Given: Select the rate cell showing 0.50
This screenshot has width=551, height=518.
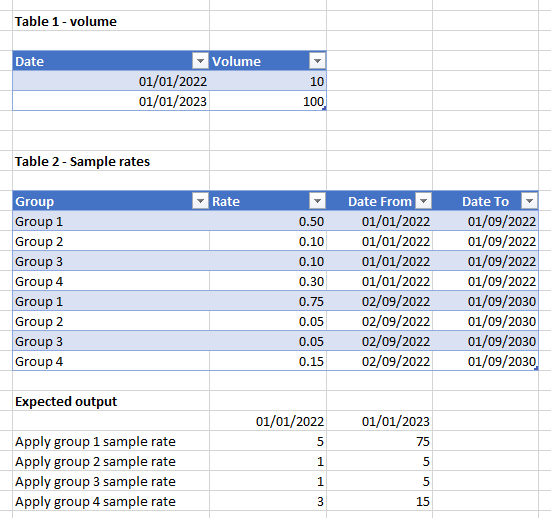Looking at the screenshot, I should (268, 221).
